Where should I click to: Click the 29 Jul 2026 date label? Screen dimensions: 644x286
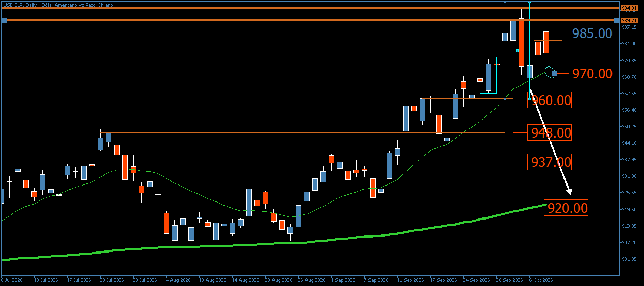pos(144,280)
